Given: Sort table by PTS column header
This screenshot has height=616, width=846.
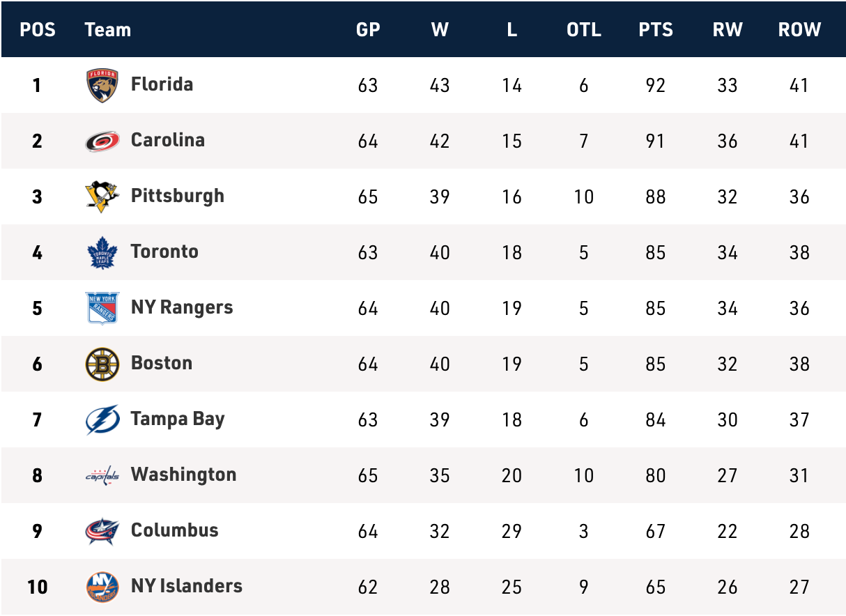Looking at the screenshot, I should pyautogui.click(x=656, y=29).
